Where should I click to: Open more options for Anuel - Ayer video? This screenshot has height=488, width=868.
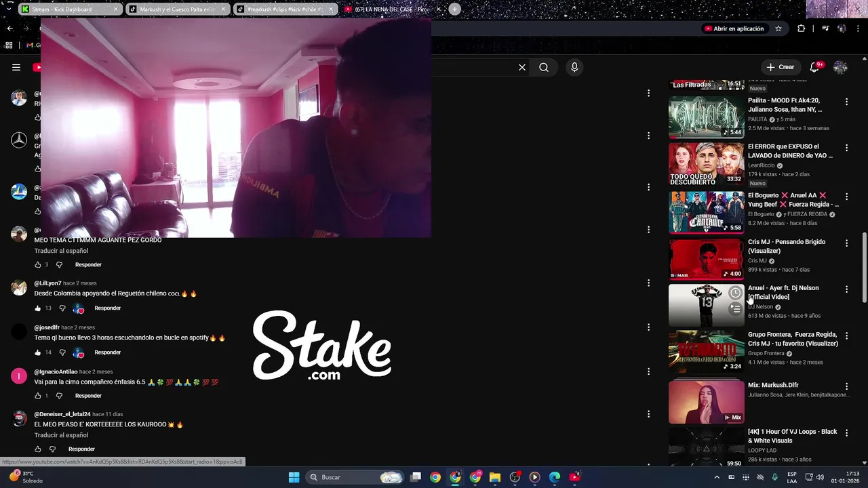846,289
